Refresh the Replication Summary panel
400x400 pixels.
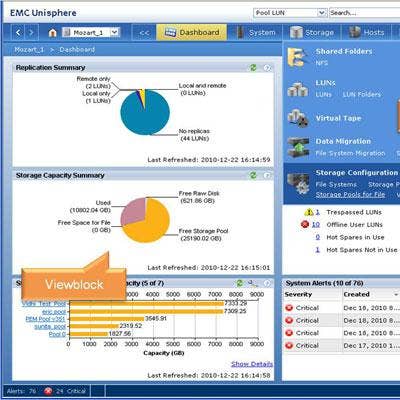click(253, 68)
